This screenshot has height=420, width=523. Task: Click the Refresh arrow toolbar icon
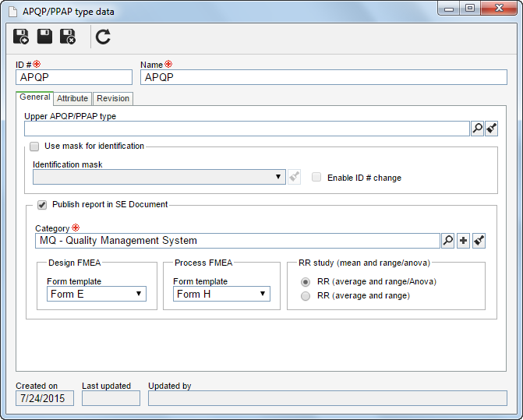point(103,37)
